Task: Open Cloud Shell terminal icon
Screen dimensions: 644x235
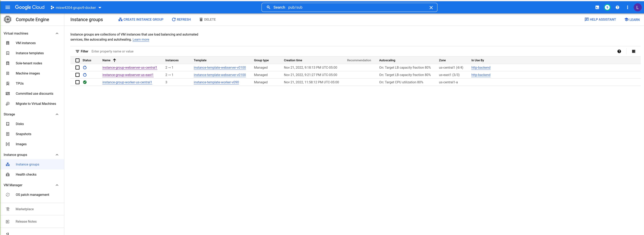Action: [597, 7]
